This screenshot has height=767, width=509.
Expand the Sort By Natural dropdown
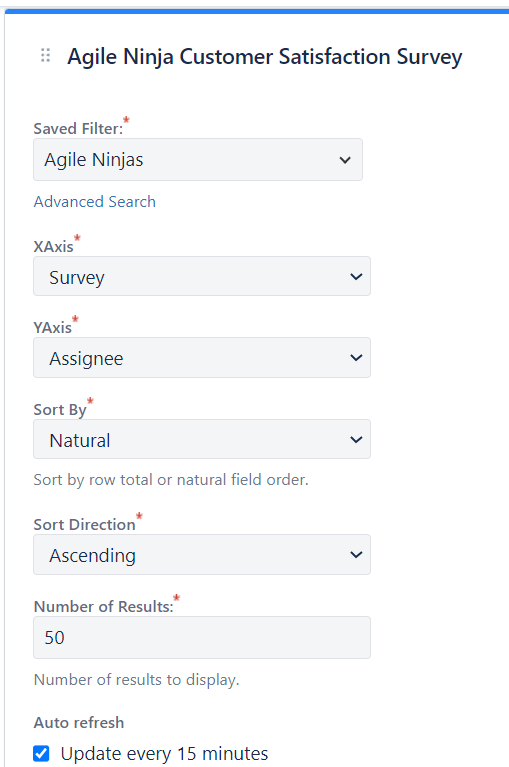pos(202,439)
